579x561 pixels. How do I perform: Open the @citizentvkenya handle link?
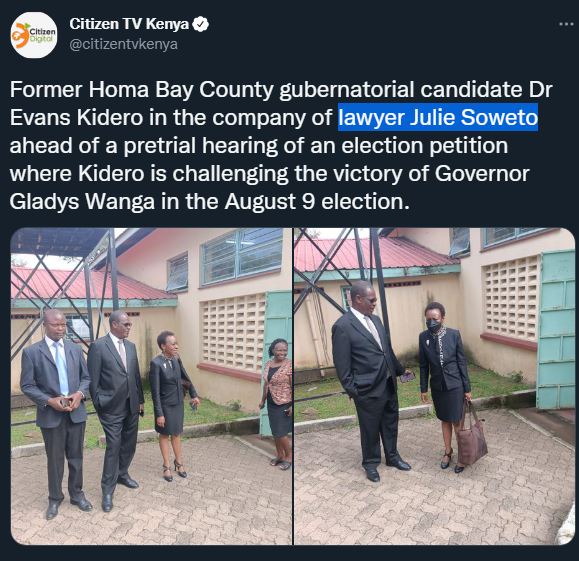(x=124, y=44)
